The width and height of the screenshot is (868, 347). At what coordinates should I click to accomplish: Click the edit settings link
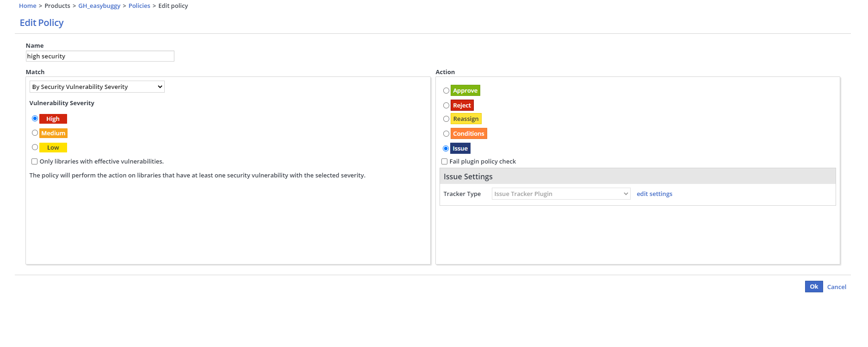tap(654, 194)
